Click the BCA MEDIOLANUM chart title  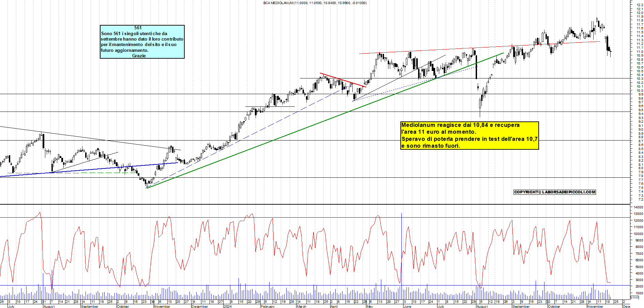click(x=315, y=3)
